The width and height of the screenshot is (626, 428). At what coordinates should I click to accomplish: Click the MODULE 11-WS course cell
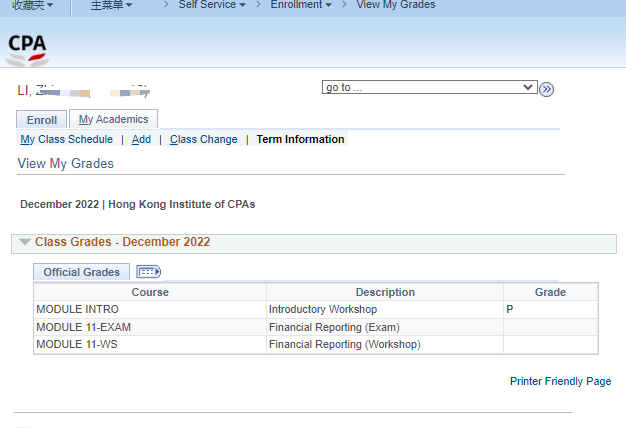pos(150,345)
